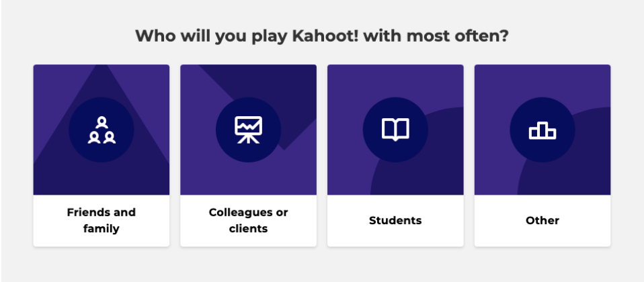Choose the "Other" label text
644x282 pixels.
(542, 220)
